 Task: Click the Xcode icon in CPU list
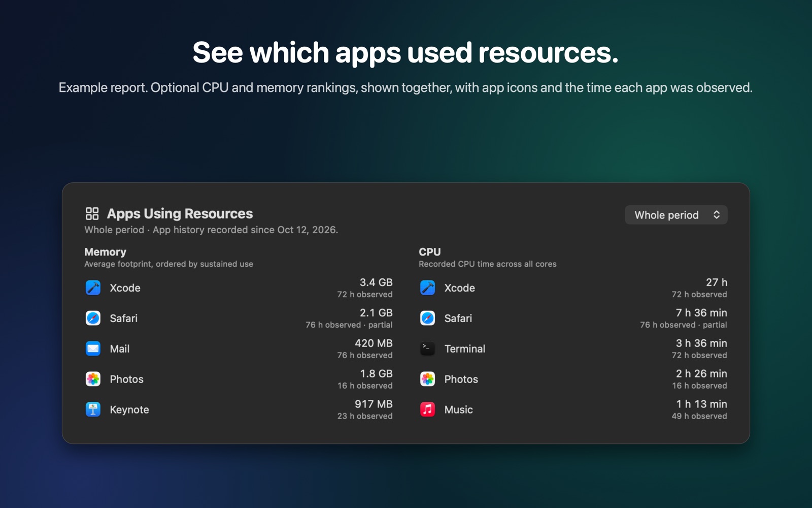coord(427,288)
